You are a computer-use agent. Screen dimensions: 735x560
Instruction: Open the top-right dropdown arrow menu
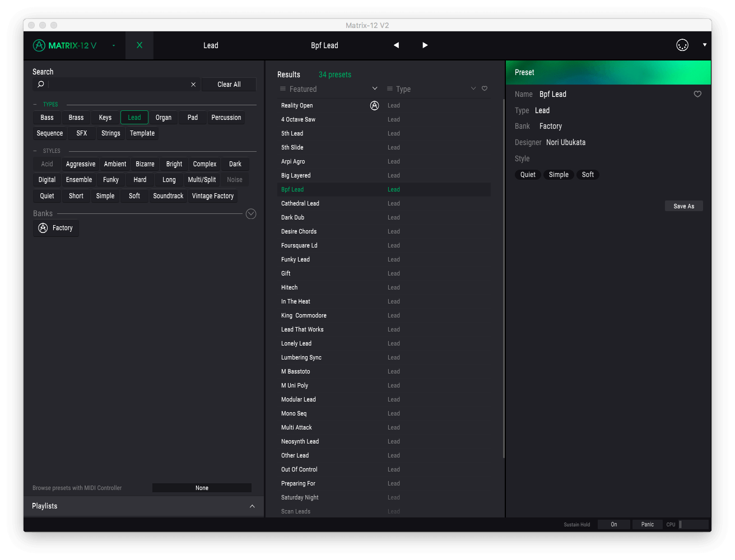pyautogui.click(x=705, y=45)
